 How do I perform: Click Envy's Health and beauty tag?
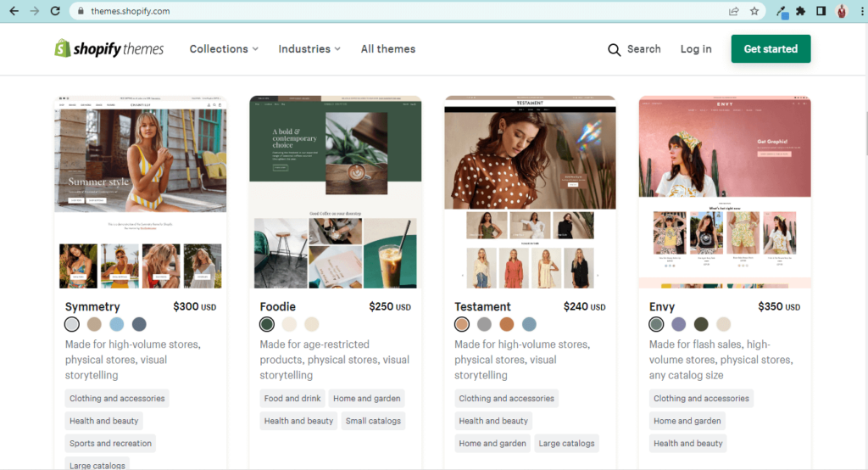tap(688, 444)
